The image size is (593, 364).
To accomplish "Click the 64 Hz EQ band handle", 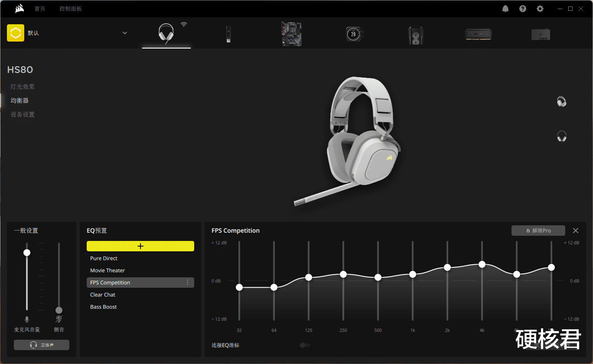I will [x=274, y=287].
